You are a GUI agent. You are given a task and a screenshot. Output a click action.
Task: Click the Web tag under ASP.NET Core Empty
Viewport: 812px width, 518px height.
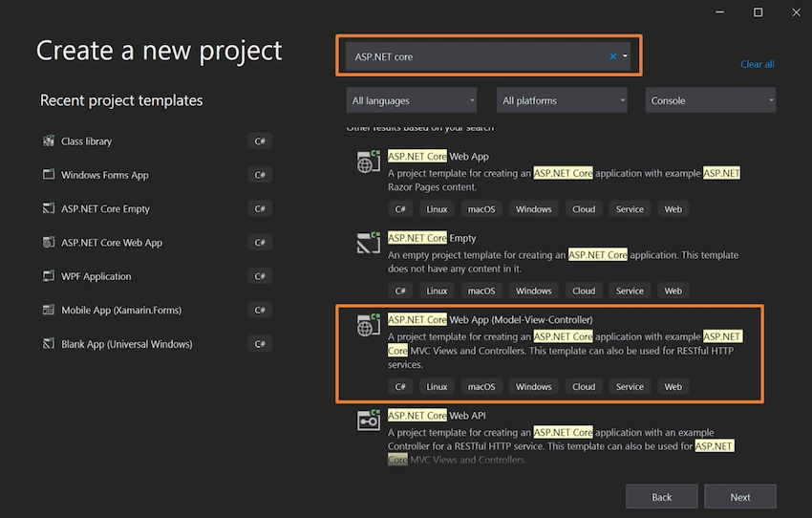[673, 291]
